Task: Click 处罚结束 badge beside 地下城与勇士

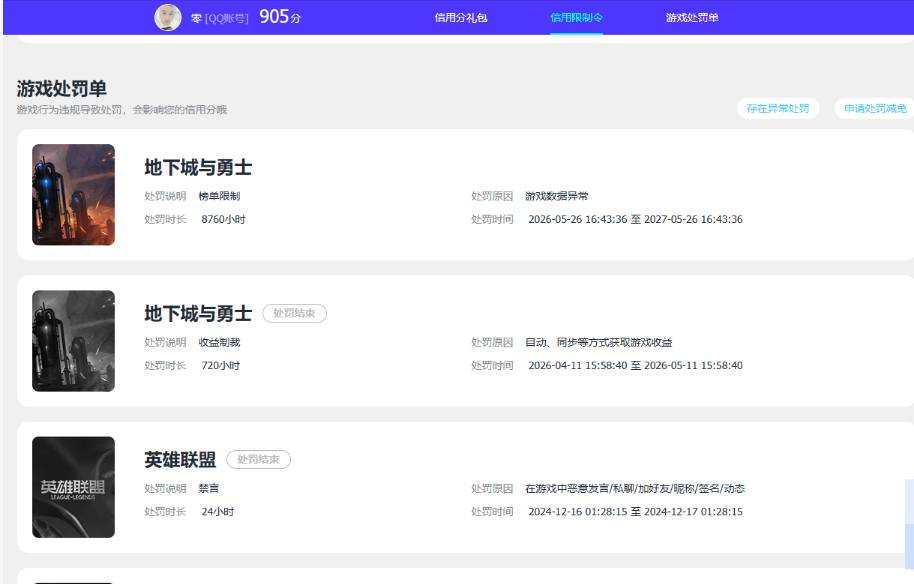Action: click(x=294, y=314)
